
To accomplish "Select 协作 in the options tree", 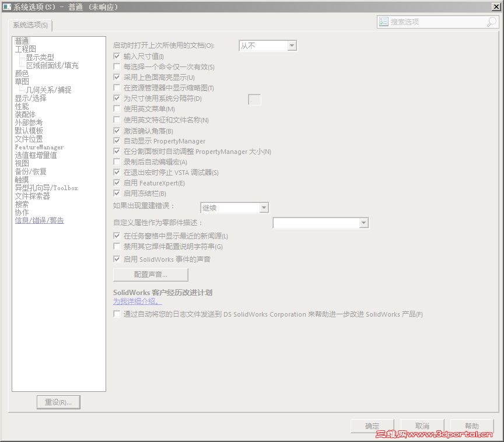I will coord(22,212).
